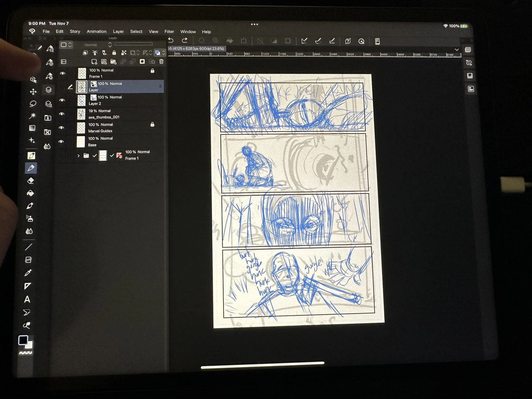Select the Fill bucket tool
The width and height of the screenshot is (532, 399).
click(x=30, y=193)
